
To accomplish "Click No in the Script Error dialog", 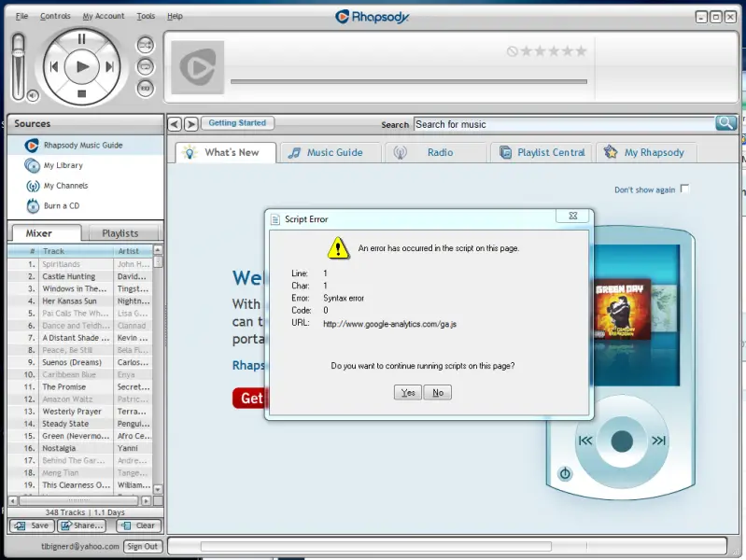I will [438, 393].
